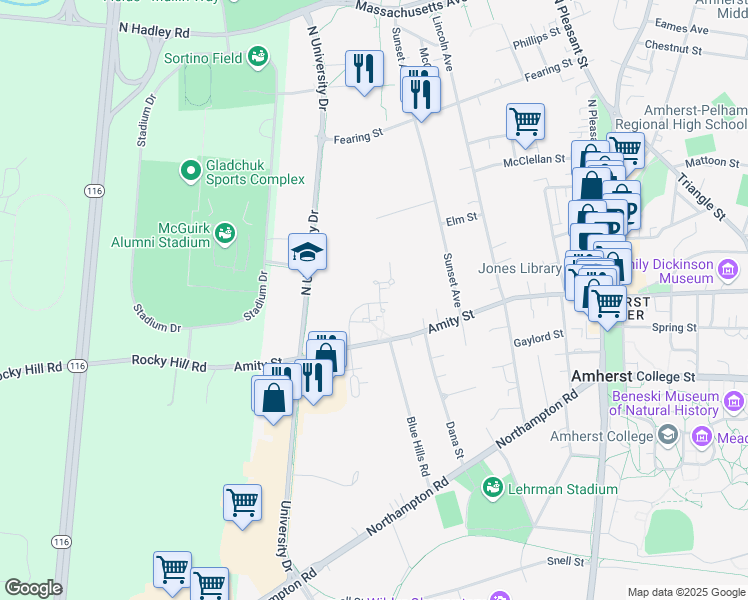Select the Gladchuk Sports Complex pin

(x=190, y=171)
